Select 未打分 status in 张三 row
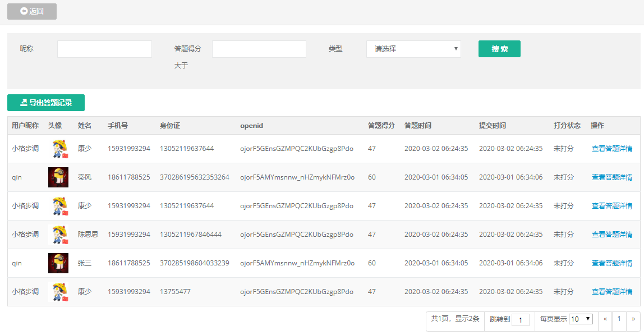 [x=563, y=263]
